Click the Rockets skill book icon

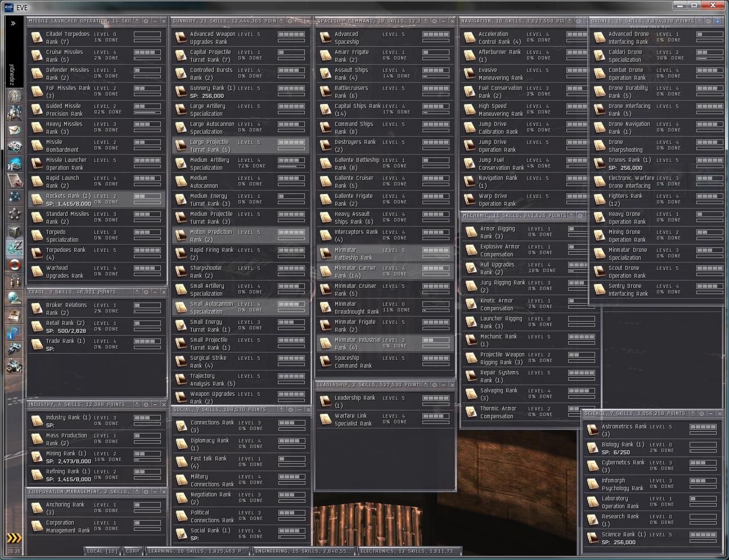(37, 200)
